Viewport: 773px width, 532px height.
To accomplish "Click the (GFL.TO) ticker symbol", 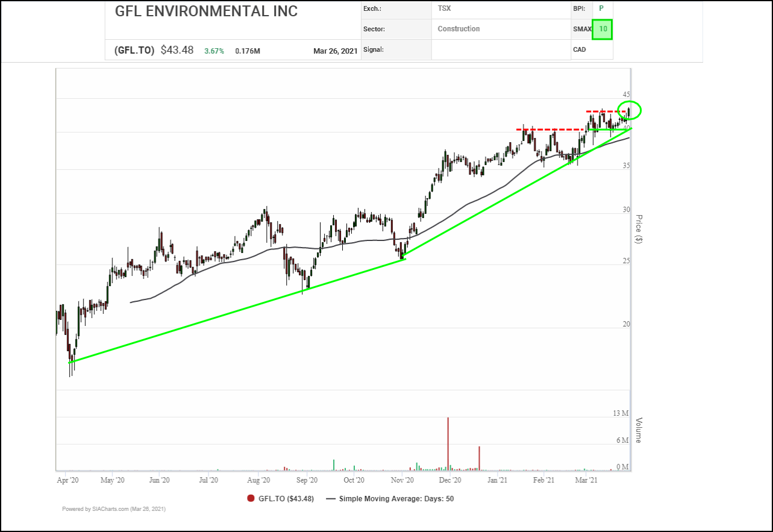I will coord(134,51).
